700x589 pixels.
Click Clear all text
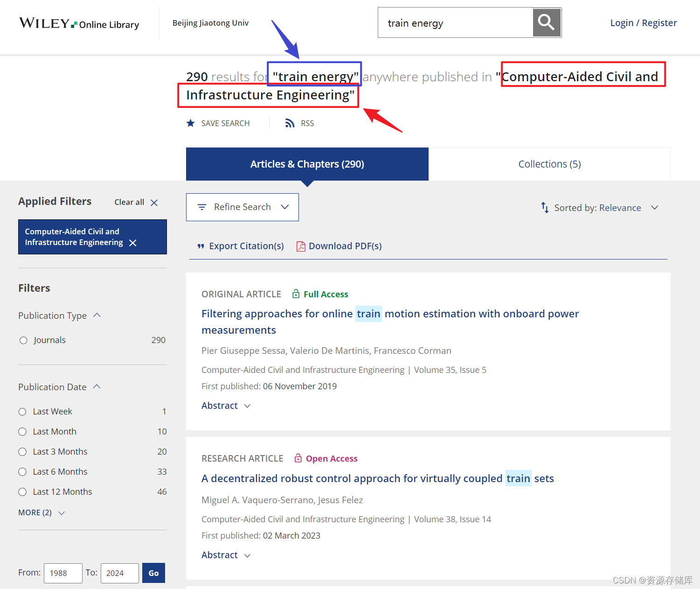[129, 202]
